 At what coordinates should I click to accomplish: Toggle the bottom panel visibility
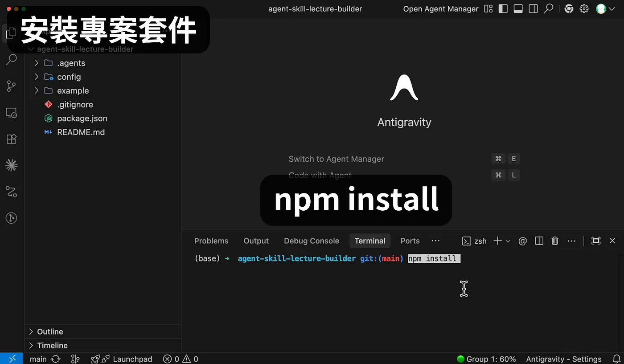tap(518, 9)
